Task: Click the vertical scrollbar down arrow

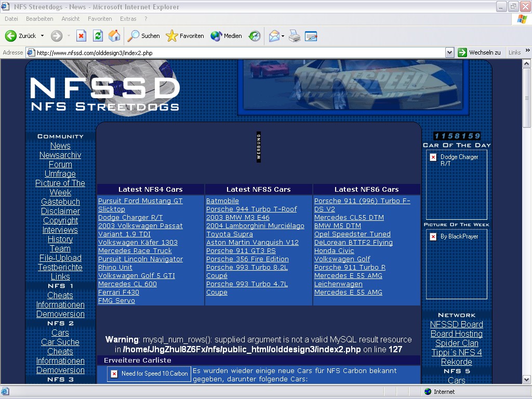Action: (x=527, y=380)
